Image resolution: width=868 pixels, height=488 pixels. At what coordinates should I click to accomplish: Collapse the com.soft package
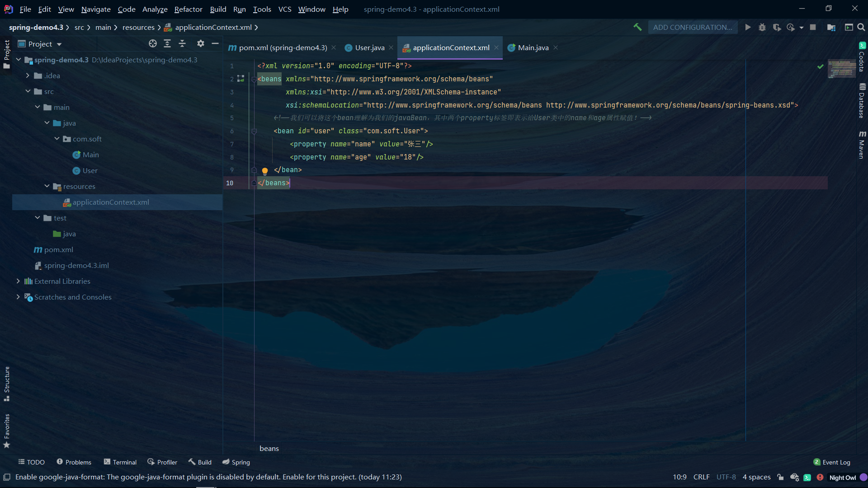click(x=57, y=139)
